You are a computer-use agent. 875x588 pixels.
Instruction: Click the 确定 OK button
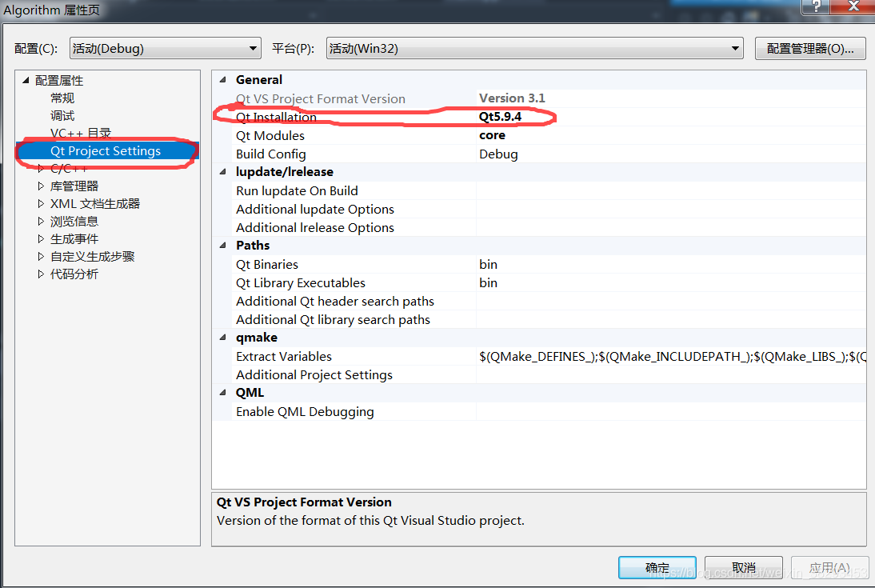[657, 568]
